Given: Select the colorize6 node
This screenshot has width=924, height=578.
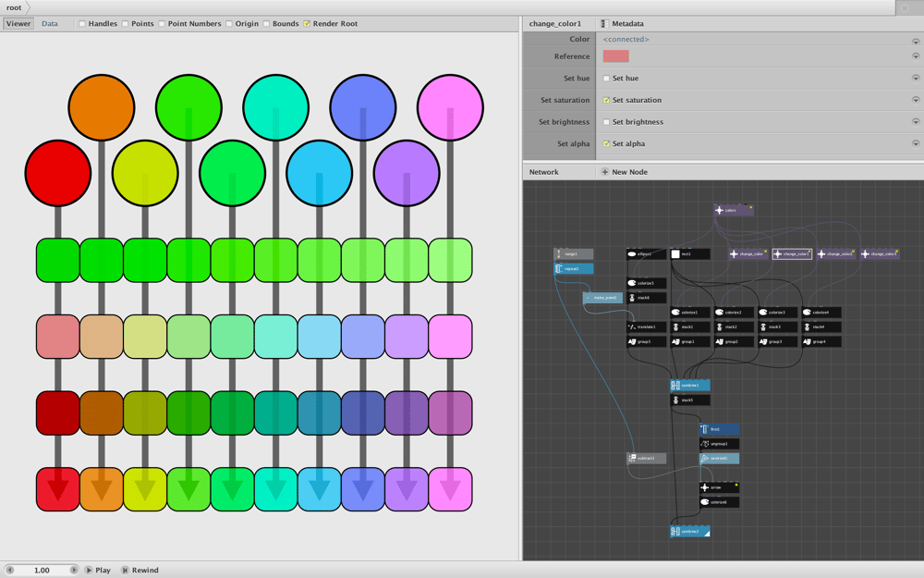Looking at the screenshot, I should coord(720,502).
